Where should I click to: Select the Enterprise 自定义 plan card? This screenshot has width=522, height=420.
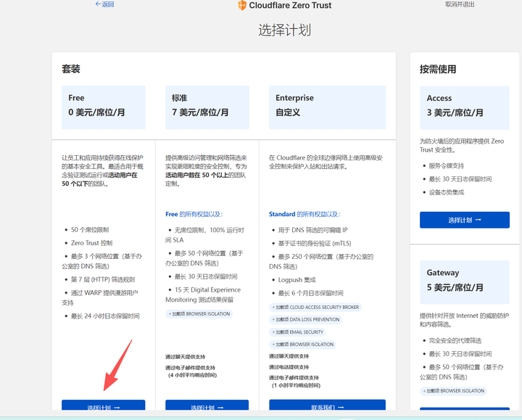pos(327,106)
